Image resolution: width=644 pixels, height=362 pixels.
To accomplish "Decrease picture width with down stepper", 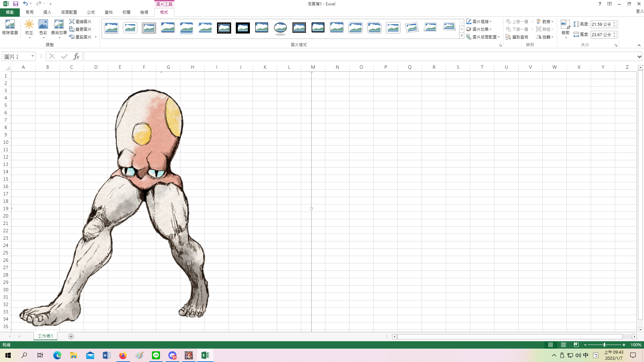I will click(x=614, y=36).
